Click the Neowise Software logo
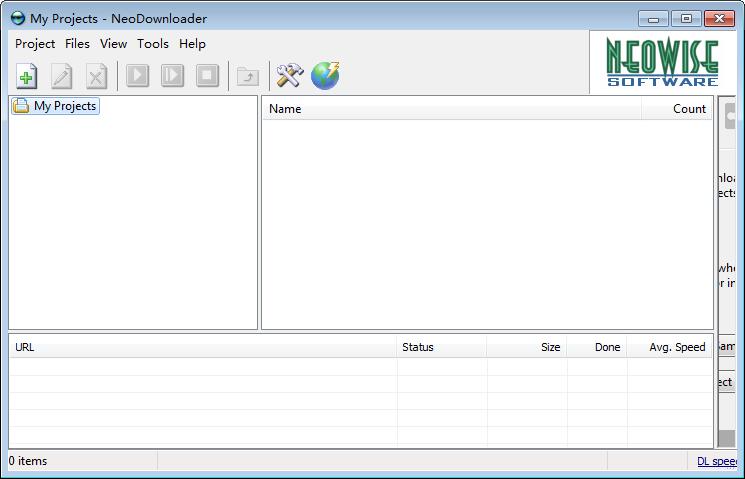 tap(662, 62)
